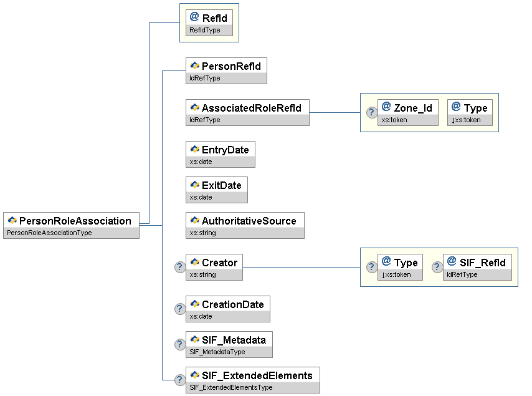Click the @ icon beside Zone_Id

click(x=386, y=107)
